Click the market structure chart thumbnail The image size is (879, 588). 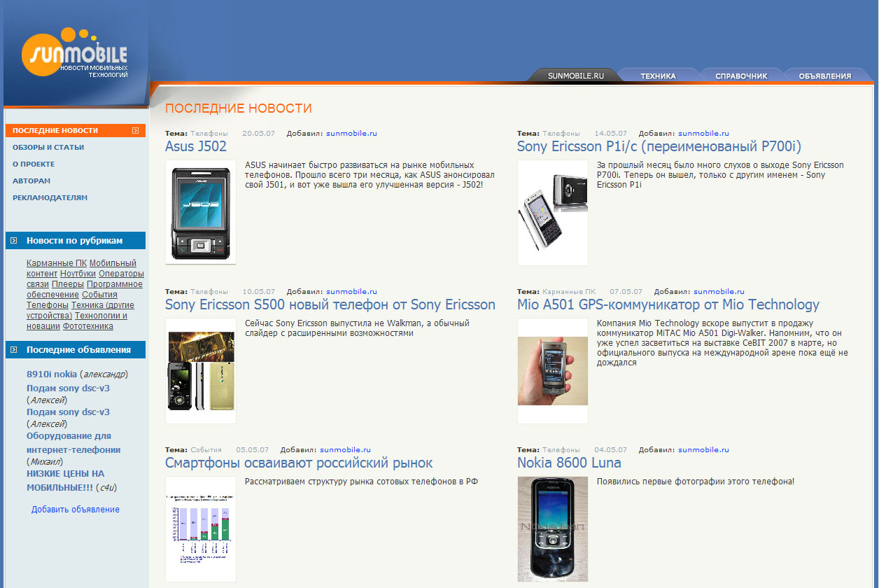pyautogui.click(x=201, y=529)
